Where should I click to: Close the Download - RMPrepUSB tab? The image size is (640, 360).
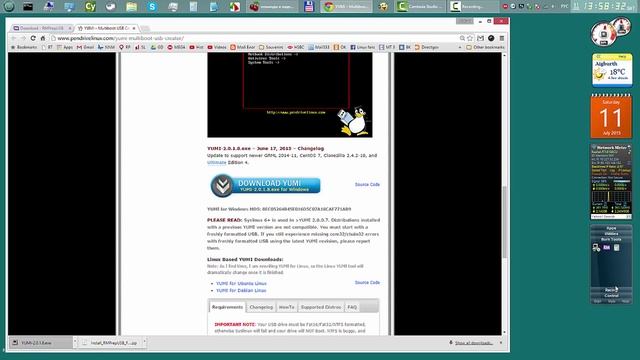click(70, 28)
